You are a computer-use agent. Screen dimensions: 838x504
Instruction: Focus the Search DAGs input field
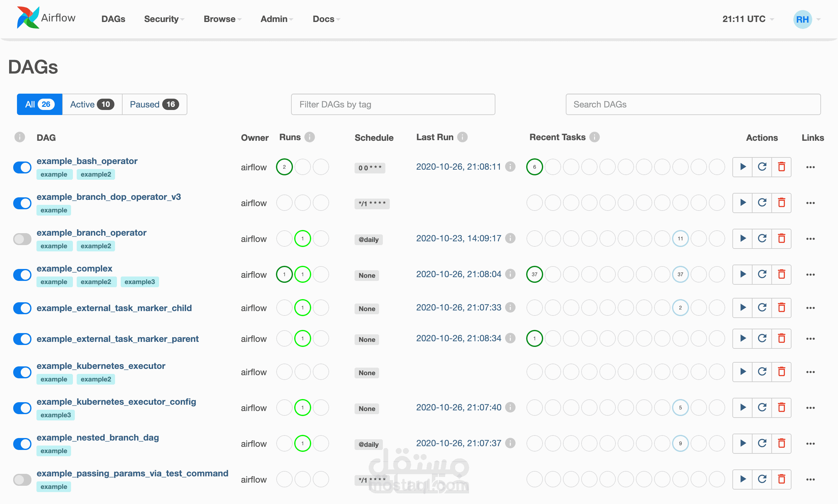693,104
